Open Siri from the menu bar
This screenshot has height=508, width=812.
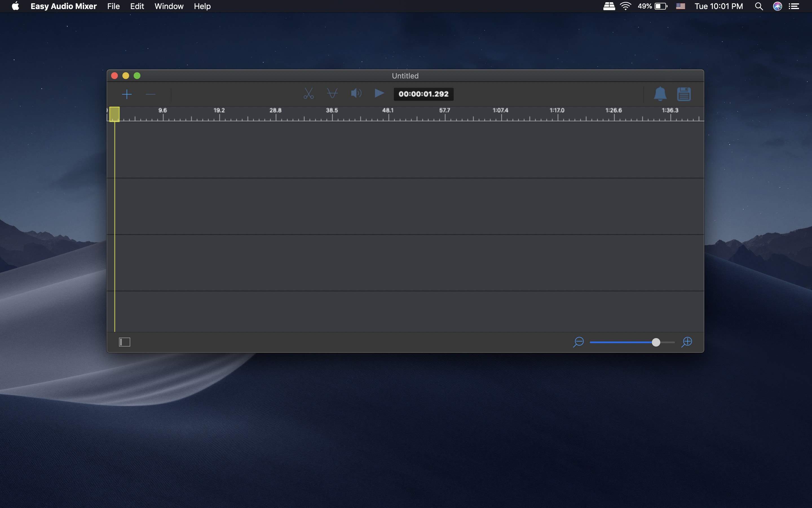777,6
